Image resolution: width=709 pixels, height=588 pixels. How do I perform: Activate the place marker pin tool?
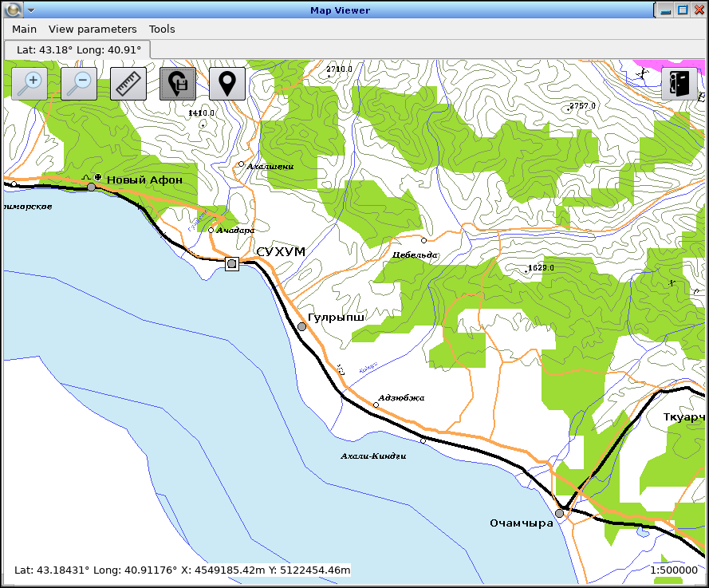click(x=227, y=83)
